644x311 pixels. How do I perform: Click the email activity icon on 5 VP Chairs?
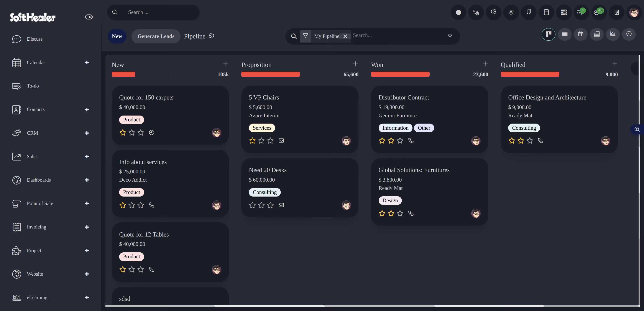[x=281, y=141]
